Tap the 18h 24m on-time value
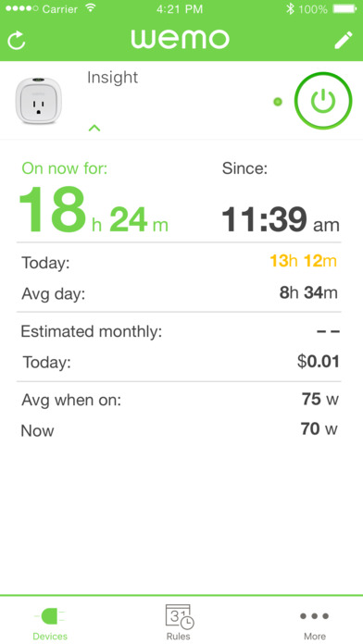The image size is (363, 644). 94,211
